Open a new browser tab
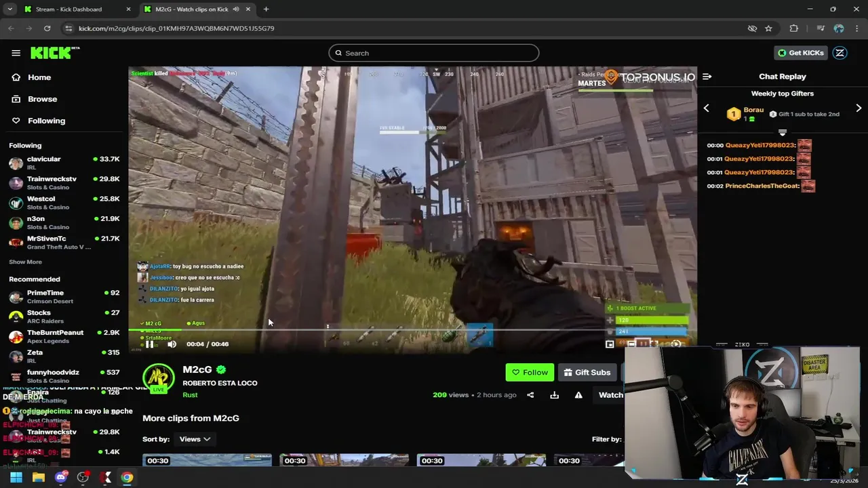Screen dimensions: 868x488 pyautogui.click(x=266, y=9)
